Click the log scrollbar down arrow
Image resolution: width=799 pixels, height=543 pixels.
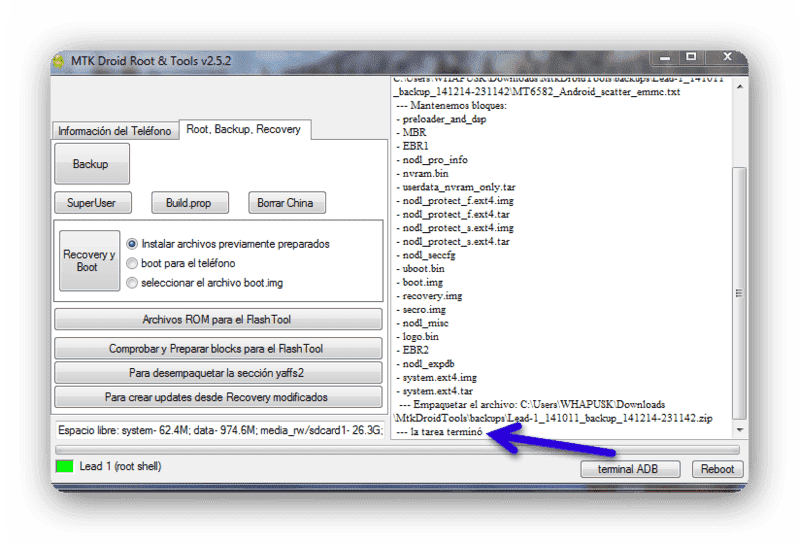739,430
